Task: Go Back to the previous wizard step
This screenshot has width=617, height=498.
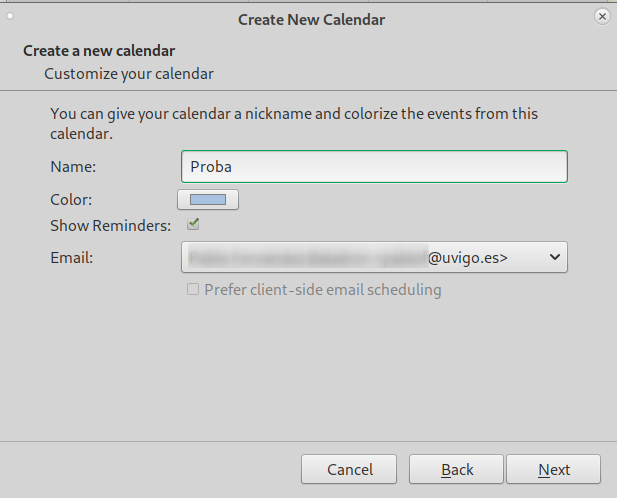Action: (456, 469)
